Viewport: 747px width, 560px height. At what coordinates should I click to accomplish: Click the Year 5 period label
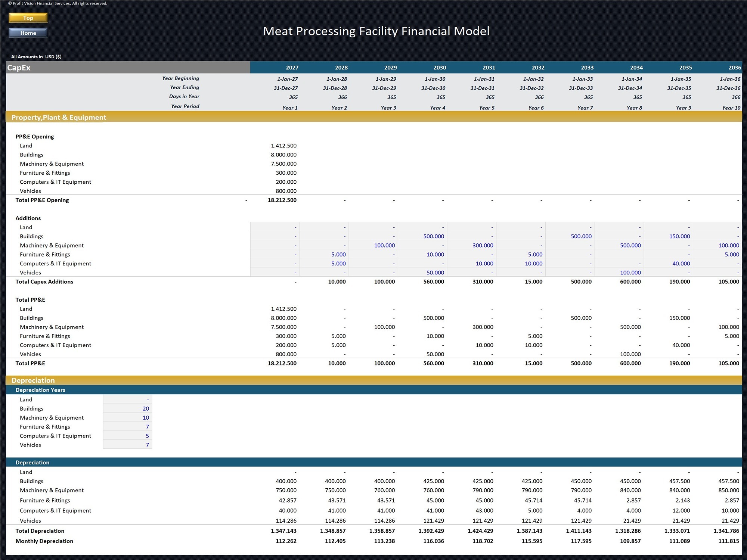pos(487,108)
